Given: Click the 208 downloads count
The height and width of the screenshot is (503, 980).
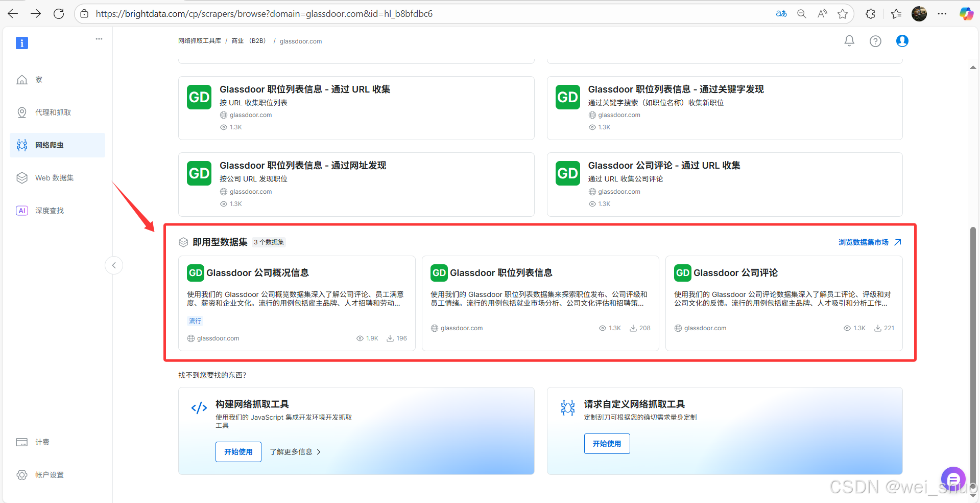Looking at the screenshot, I should 640,328.
